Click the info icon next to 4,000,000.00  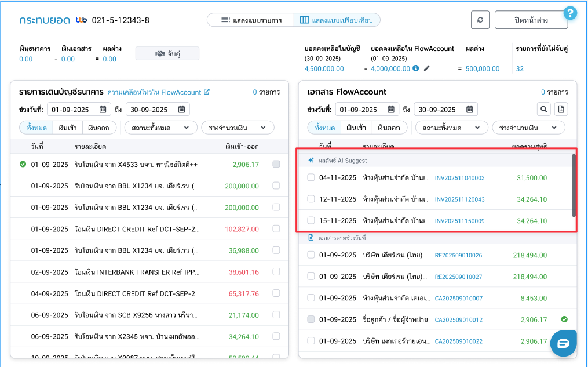click(x=415, y=68)
